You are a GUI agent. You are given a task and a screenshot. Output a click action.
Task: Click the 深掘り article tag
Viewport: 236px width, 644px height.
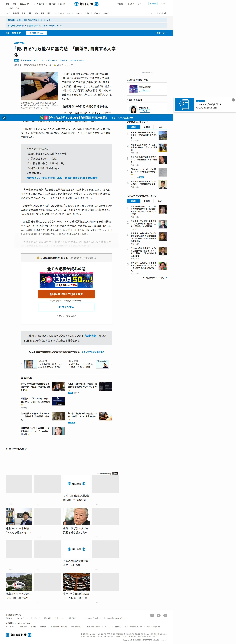point(17,60)
